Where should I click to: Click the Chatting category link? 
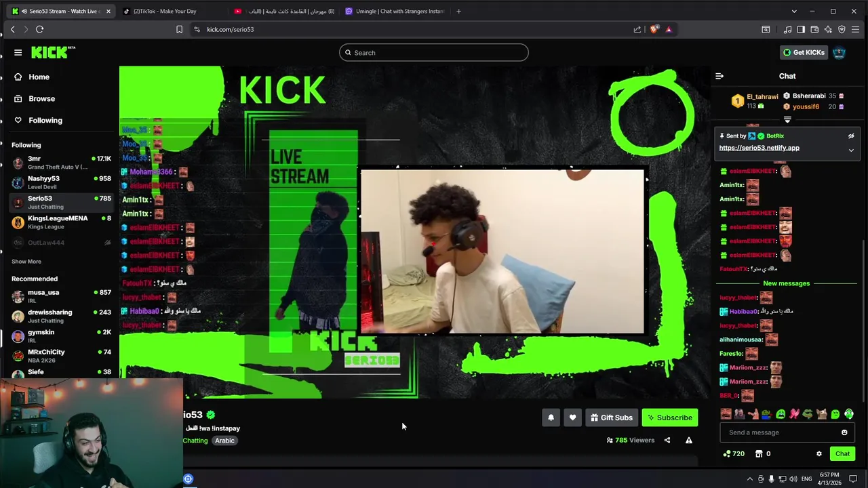tap(195, 441)
